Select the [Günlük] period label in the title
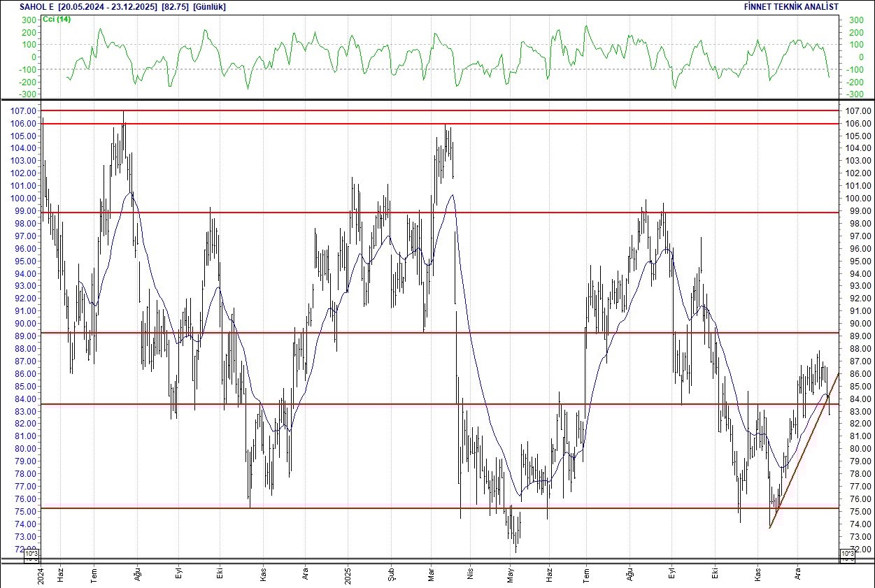Screen dimensions: 875x588 [x=210, y=6]
